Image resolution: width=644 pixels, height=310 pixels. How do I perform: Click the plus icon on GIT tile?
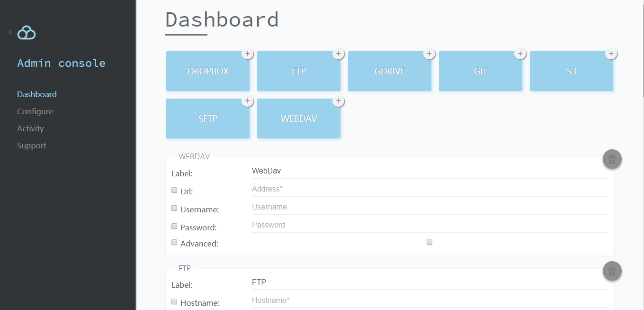520,54
